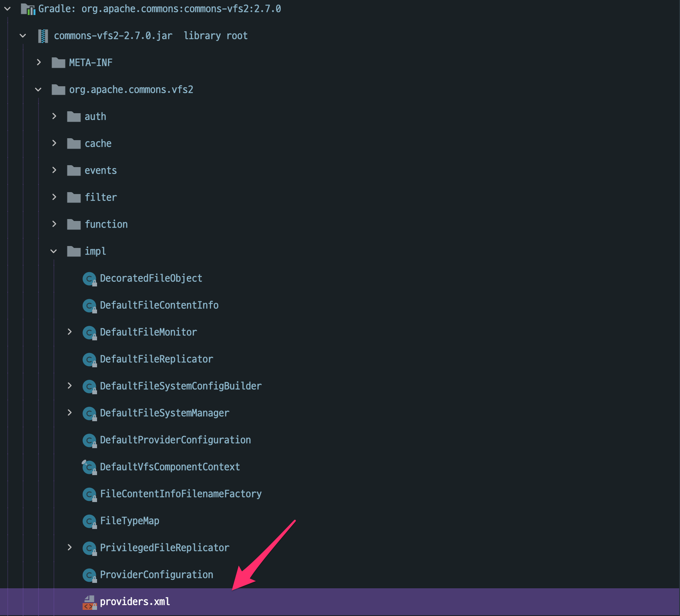Select the 'Gradle: org.apache.commons:commons-vfs2:2.7.0' label
The image size is (680, 616).
point(159,8)
